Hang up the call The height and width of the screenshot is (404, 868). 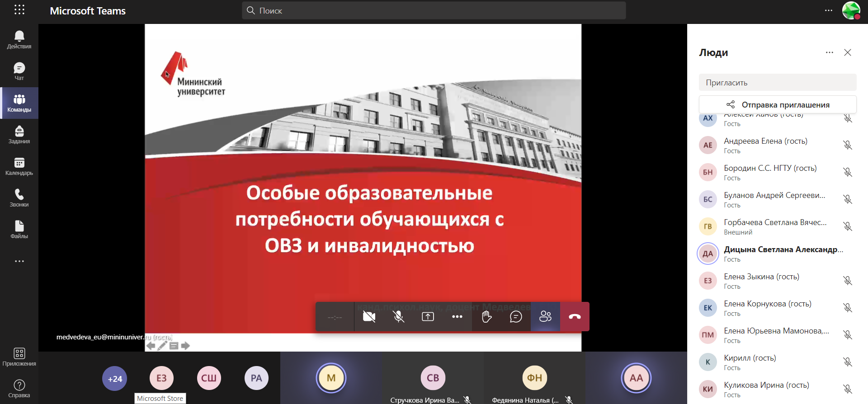coord(575,317)
